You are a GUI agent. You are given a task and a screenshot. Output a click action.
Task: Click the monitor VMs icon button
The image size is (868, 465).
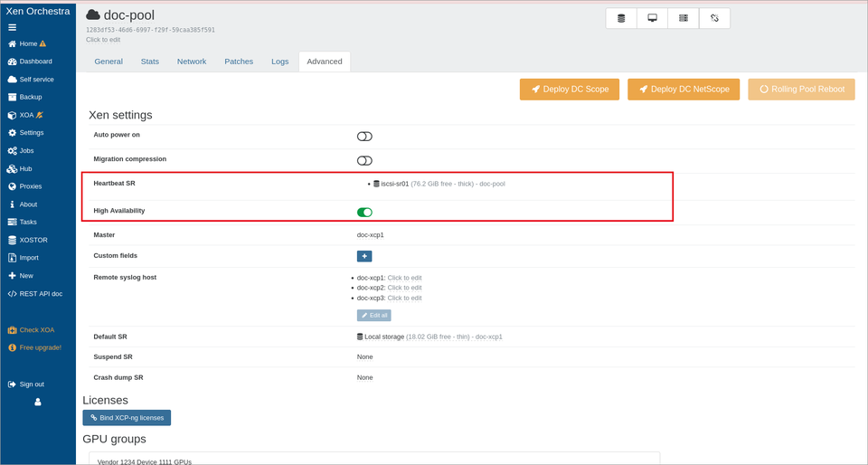click(x=652, y=18)
